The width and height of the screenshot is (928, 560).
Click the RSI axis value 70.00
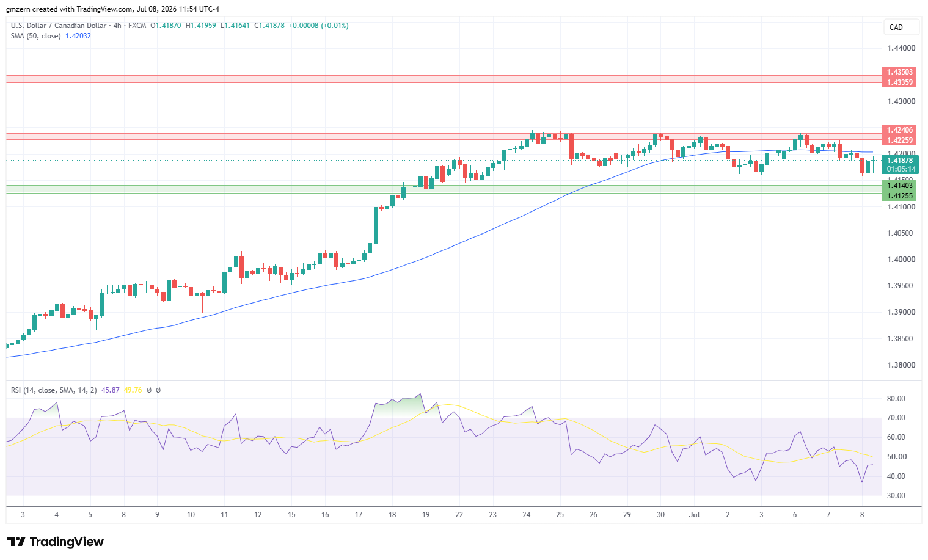tap(896, 418)
